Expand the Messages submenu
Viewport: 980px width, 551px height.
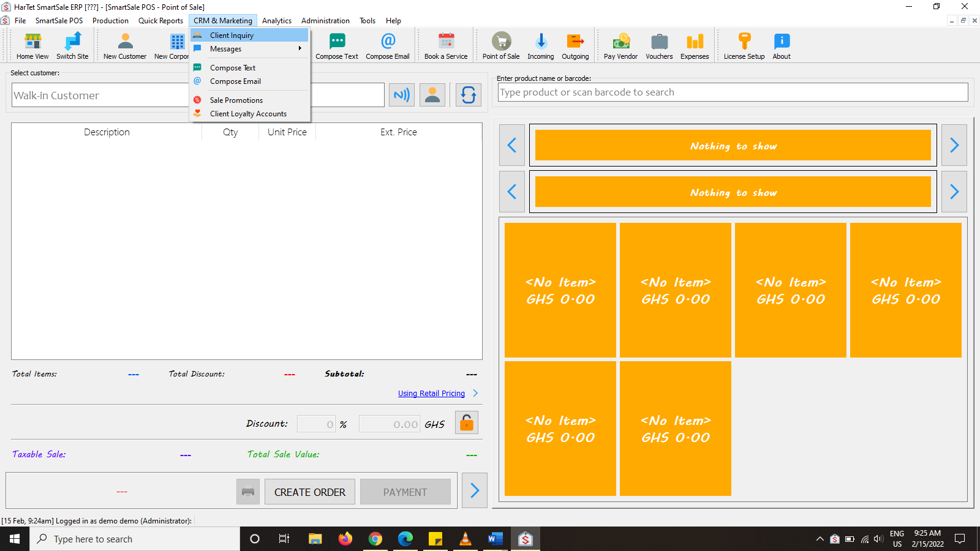[x=226, y=49]
